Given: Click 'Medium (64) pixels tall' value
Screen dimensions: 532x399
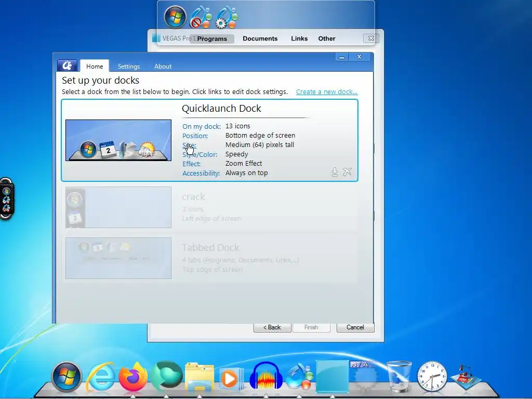Looking at the screenshot, I should point(260,145).
